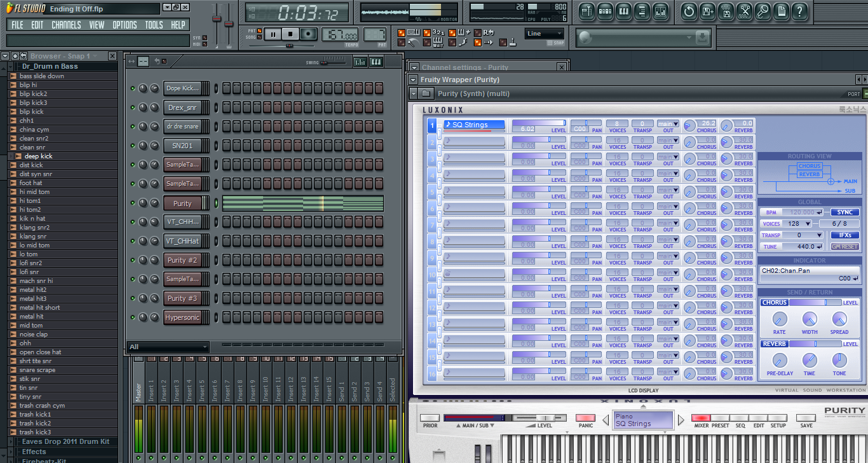Screen dimensions: 868x463
Task: Select the Hypersonic channel button
Action: pyautogui.click(x=182, y=317)
